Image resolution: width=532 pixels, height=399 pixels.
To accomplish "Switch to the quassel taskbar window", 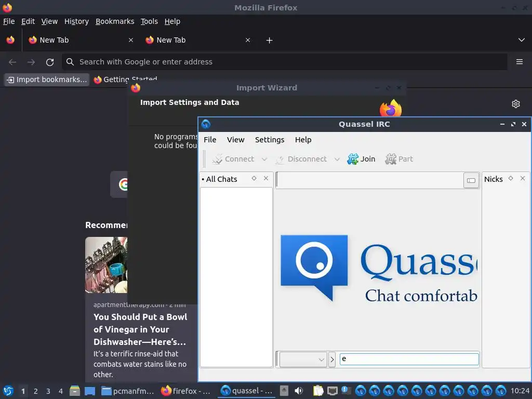I will pyautogui.click(x=247, y=391).
